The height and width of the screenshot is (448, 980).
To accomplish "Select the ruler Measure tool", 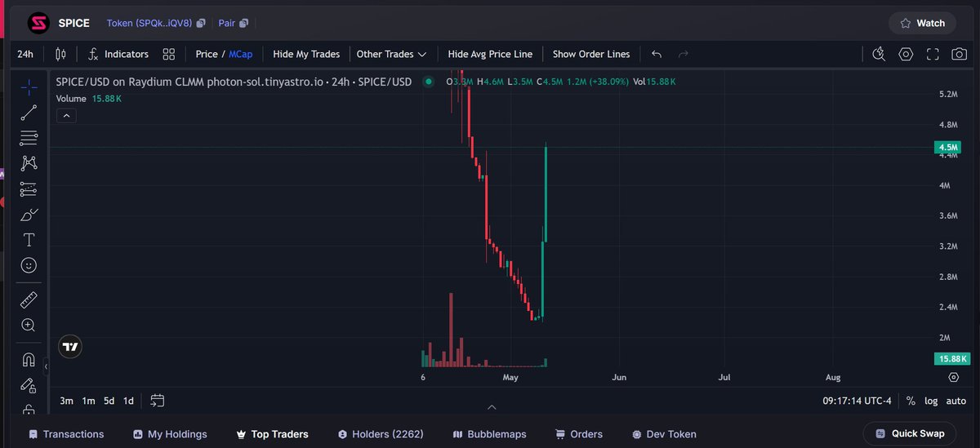I will [29, 299].
